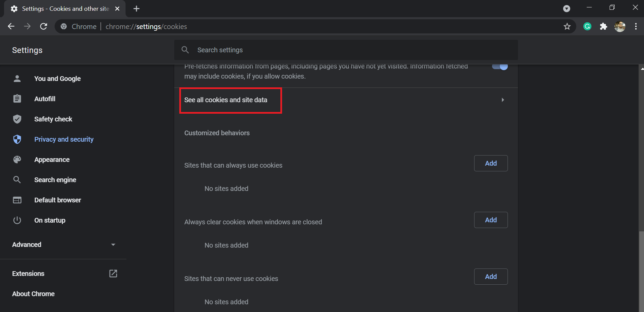
Task: Open About Chrome
Action: [x=33, y=293]
